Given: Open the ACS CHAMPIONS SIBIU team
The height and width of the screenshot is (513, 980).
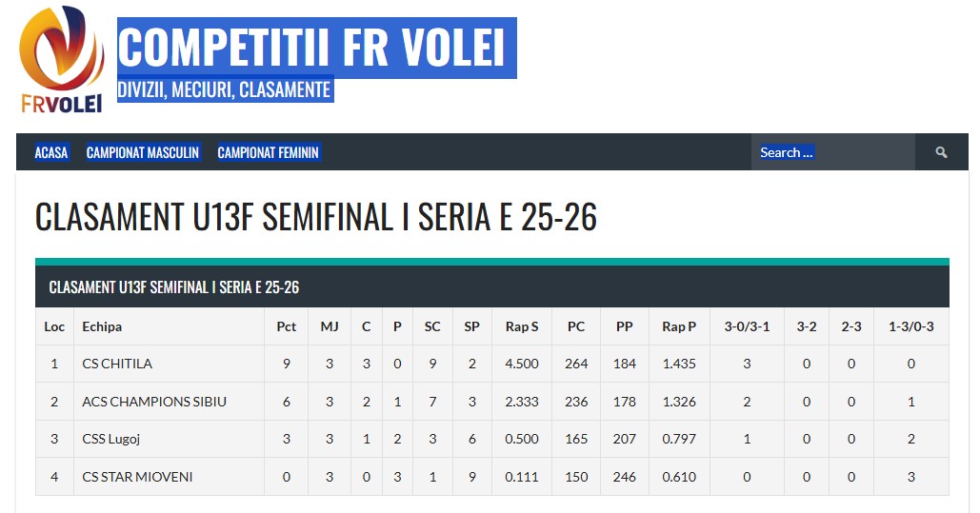Looking at the screenshot, I should [x=154, y=402].
